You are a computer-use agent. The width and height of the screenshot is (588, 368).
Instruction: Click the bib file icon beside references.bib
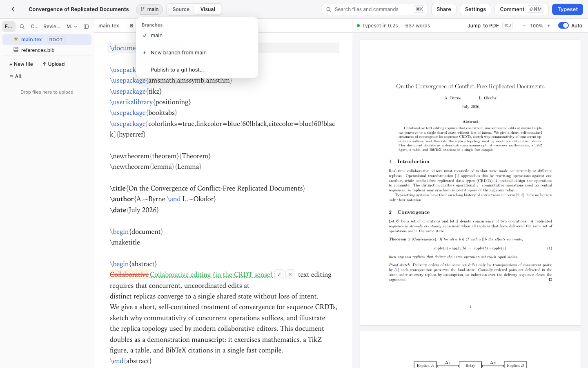16,49
